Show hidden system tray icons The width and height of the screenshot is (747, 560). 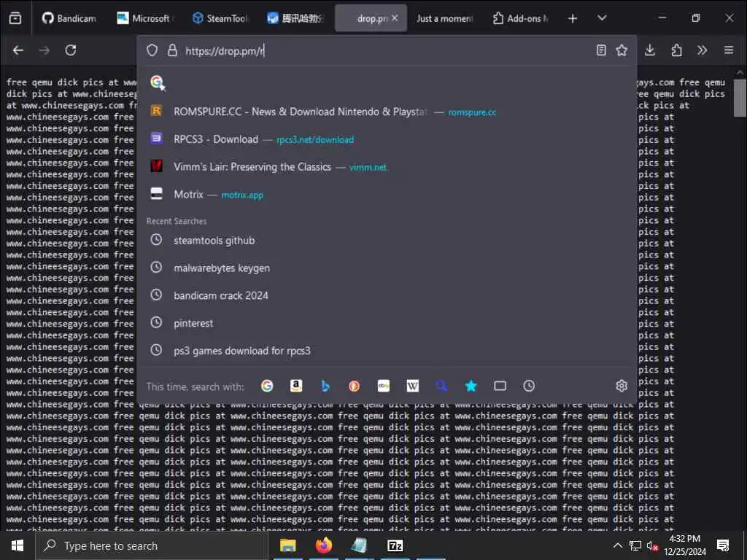[x=617, y=545]
